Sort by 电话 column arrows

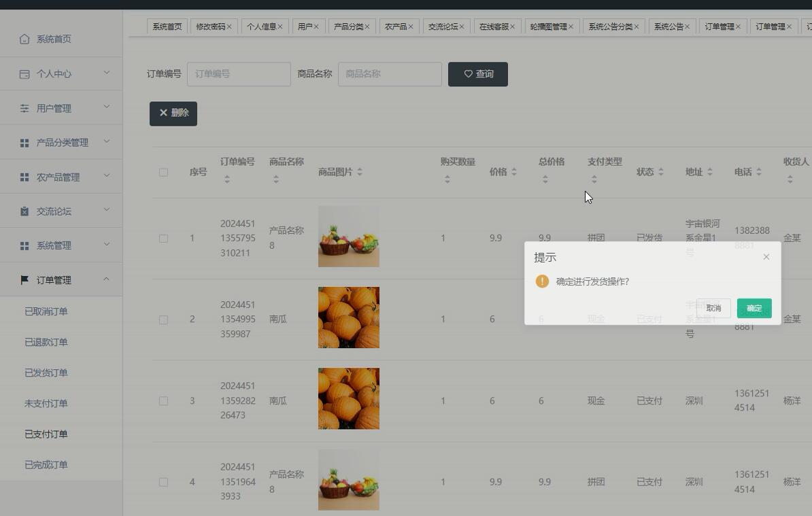(759, 172)
